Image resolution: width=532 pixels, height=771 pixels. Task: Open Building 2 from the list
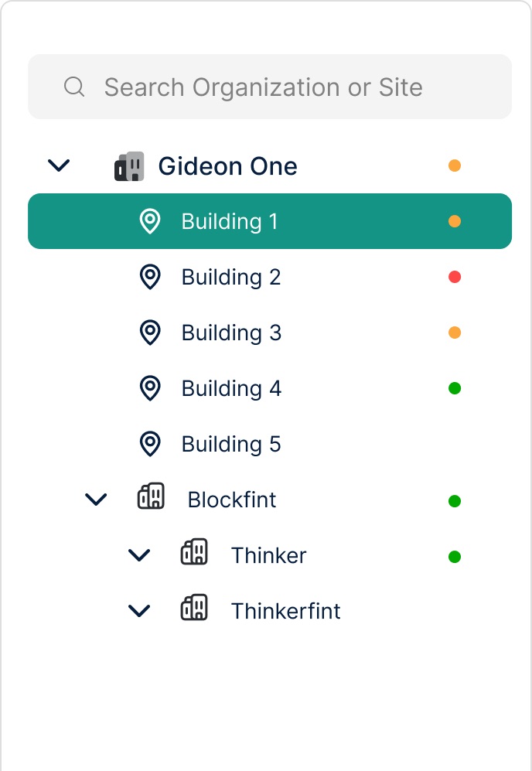point(230,278)
